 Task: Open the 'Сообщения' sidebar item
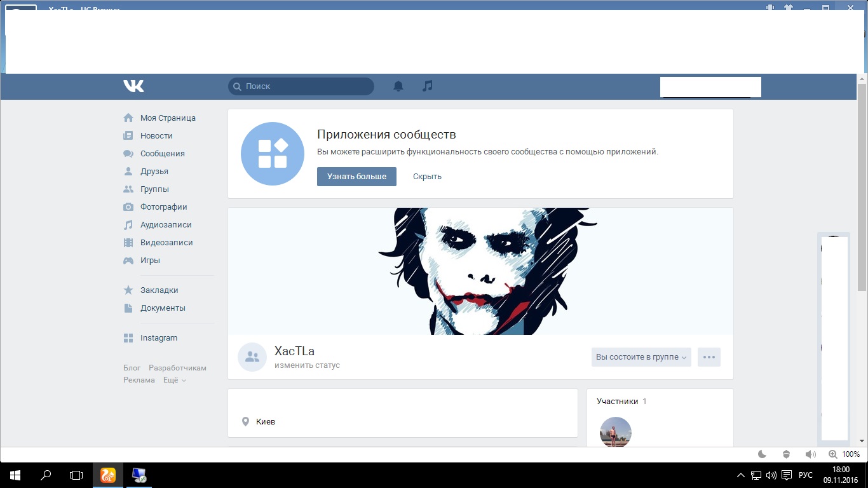tap(163, 154)
